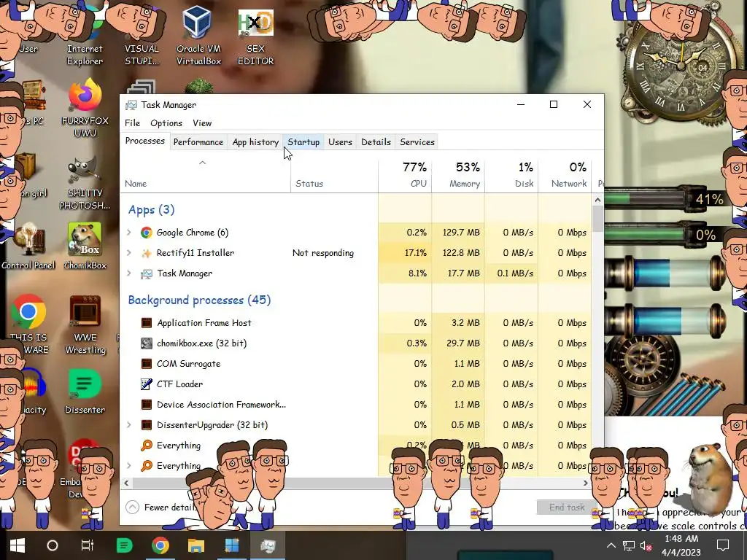Sort processes by Name column header

pyautogui.click(x=205, y=176)
